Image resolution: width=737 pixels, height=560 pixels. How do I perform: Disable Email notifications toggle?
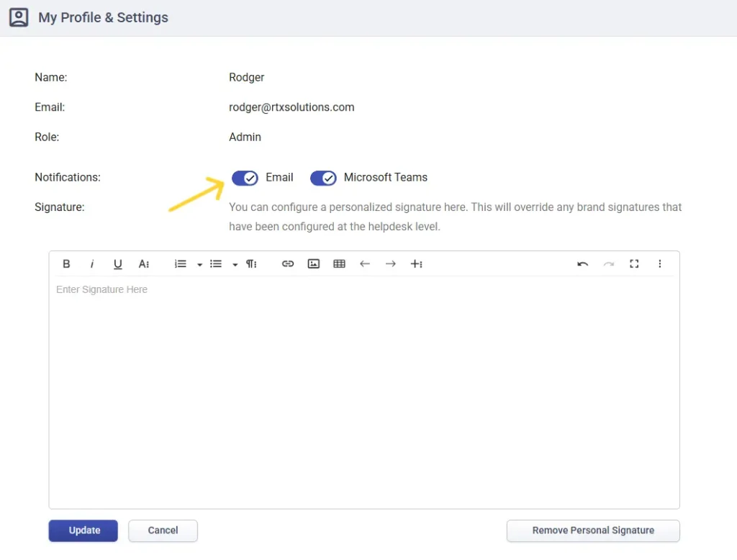point(245,178)
